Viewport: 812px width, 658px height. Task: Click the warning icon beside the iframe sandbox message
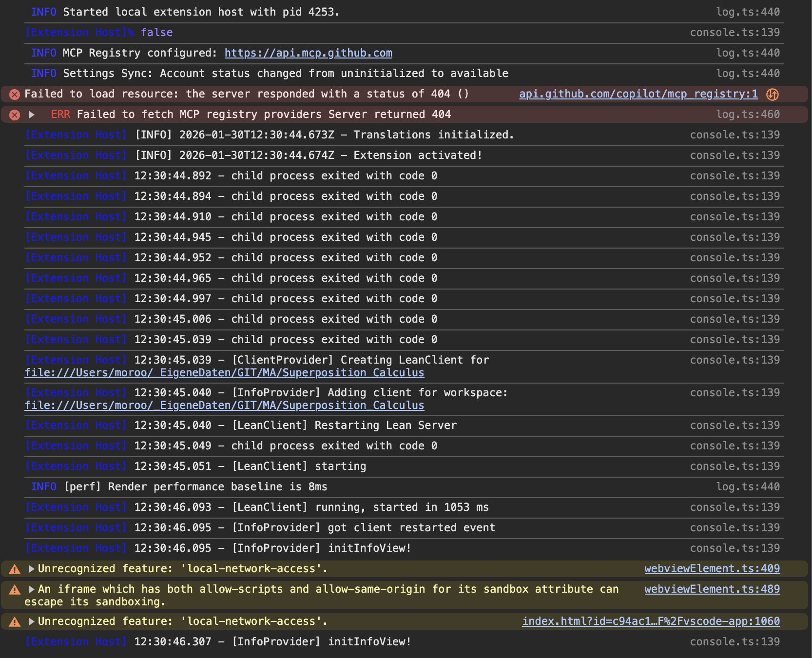pos(15,590)
